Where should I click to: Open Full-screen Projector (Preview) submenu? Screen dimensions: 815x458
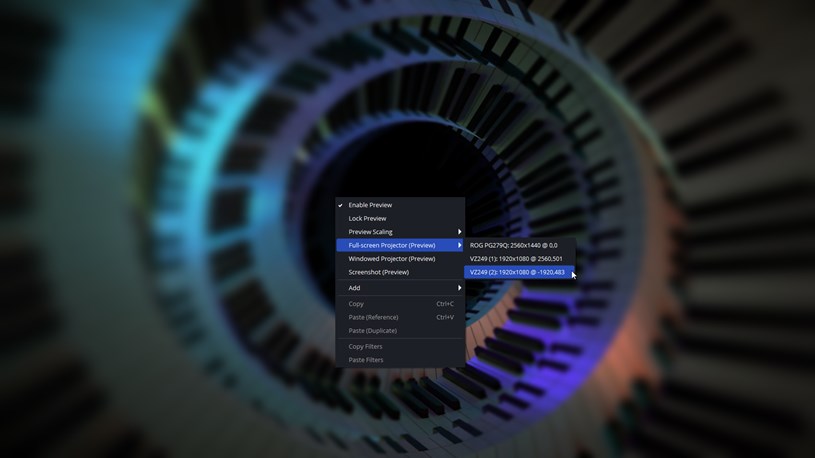tap(400, 245)
